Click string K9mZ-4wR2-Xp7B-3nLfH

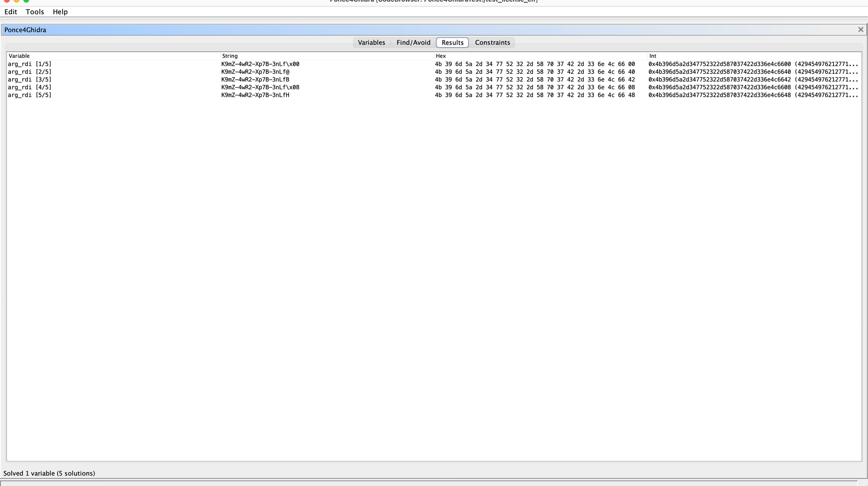[255, 95]
